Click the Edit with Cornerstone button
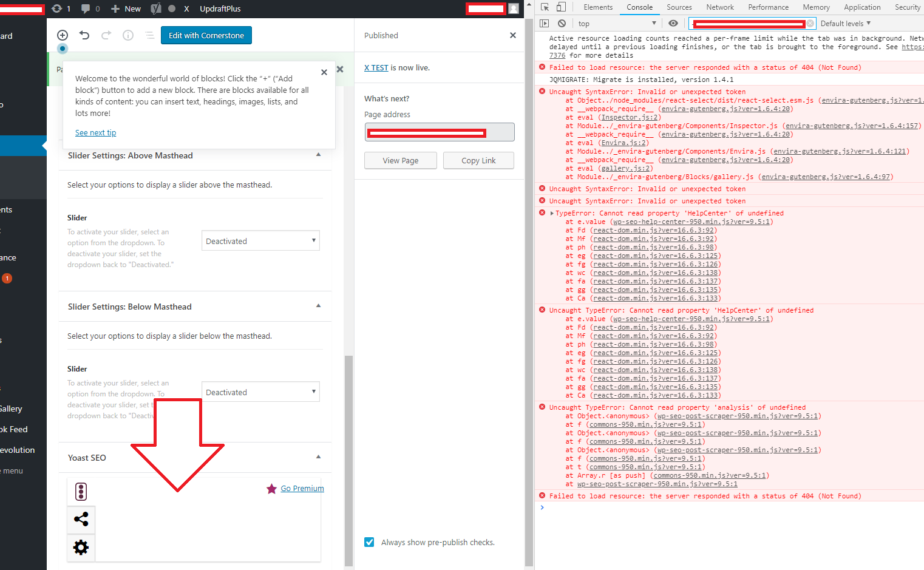Image resolution: width=924 pixels, height=570 pixels. 206,35
